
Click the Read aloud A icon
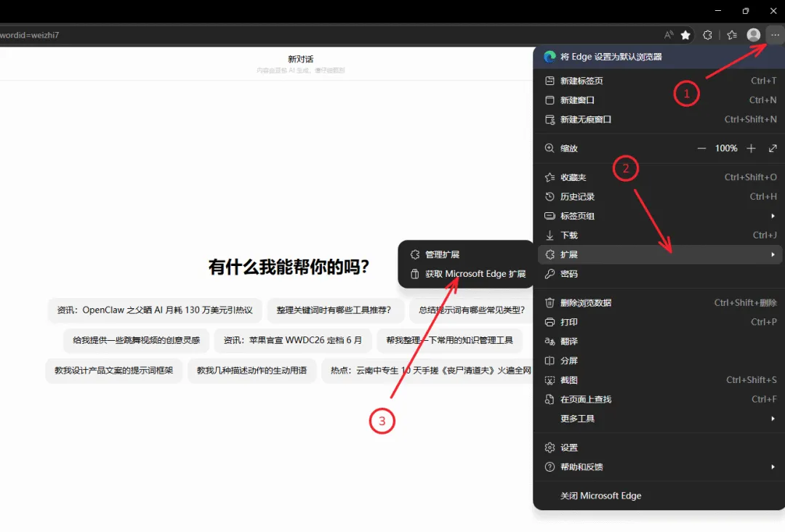coord(669,35)
